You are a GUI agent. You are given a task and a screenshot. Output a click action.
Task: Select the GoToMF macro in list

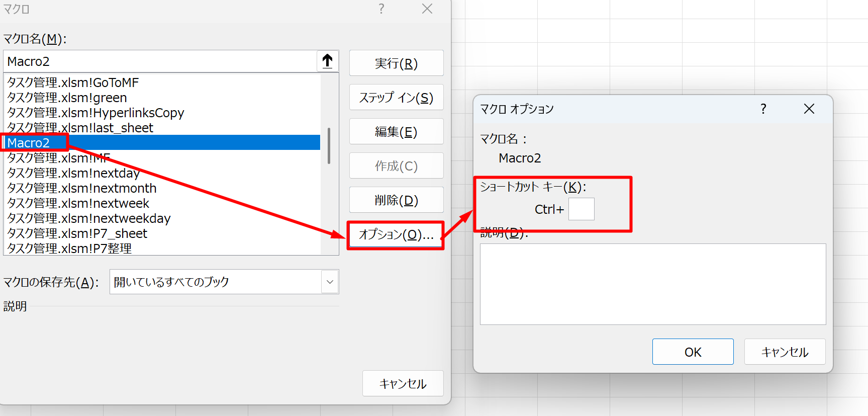pyautogui.click(x=73, y=82)
